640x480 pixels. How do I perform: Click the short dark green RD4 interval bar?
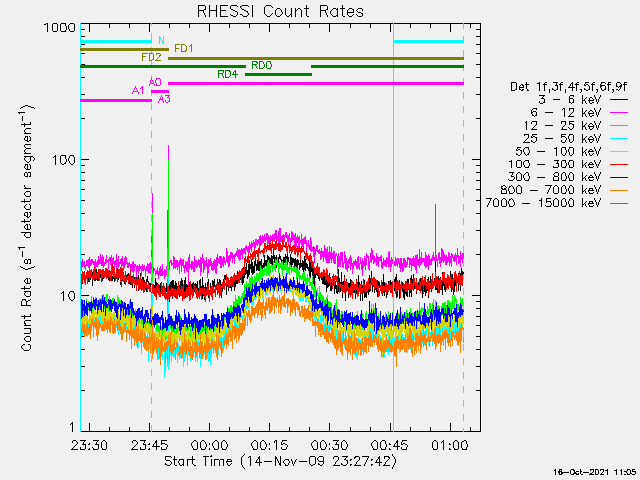278,74
